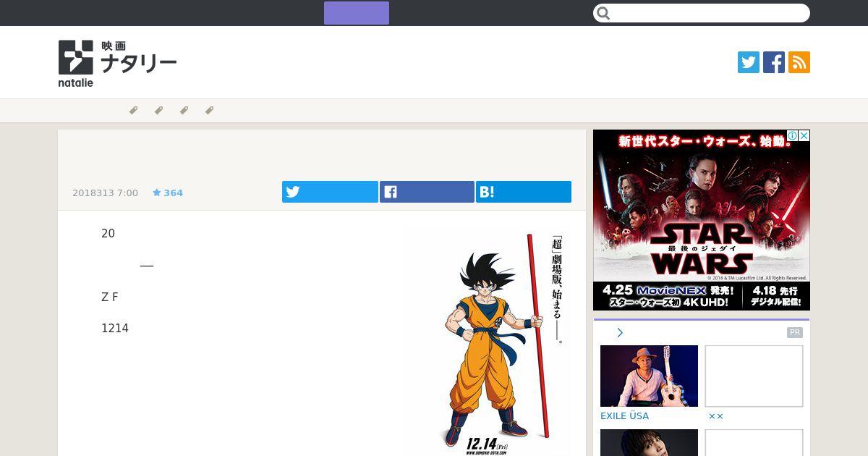
Task: Click the PR badge label
Action: pyautogui.click(x=795, y=333)
